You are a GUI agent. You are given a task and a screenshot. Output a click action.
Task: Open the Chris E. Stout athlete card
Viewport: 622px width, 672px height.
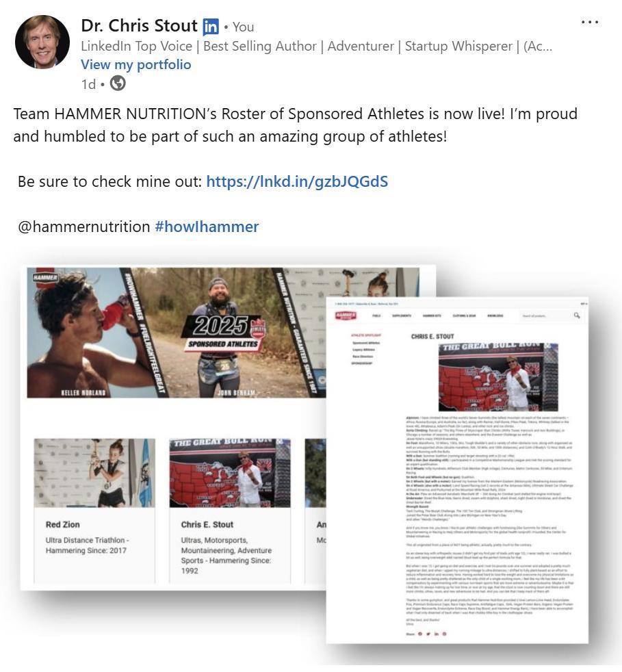230,510
